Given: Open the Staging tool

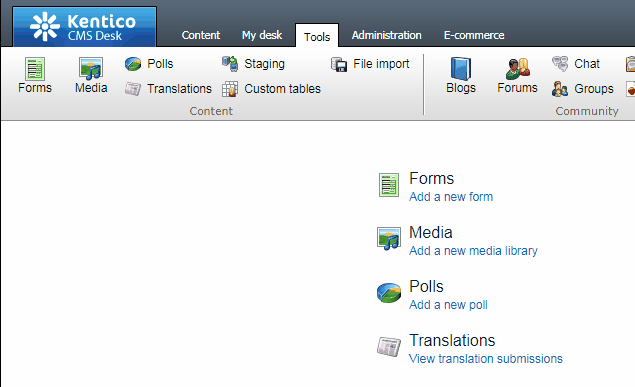Looking at the screenshot, I should 254,64.
